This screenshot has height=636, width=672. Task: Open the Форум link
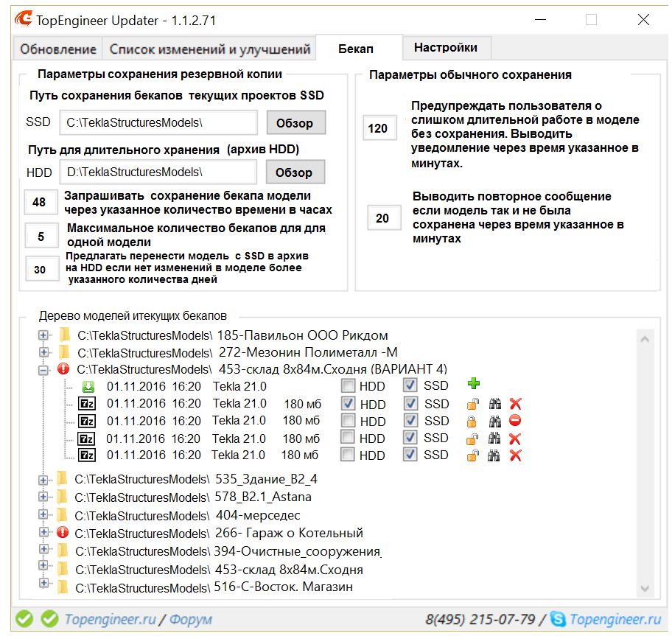(191, 619)
